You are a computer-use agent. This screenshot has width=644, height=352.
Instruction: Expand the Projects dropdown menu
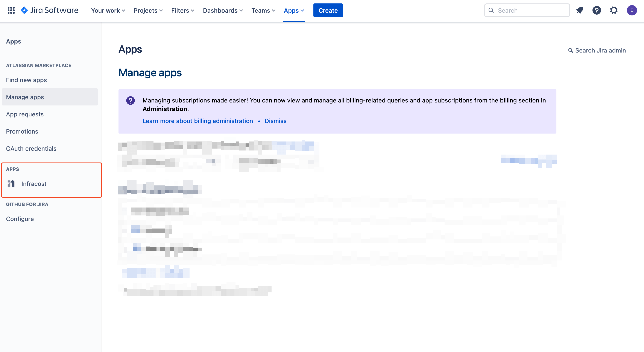click(x=148, y=11)
